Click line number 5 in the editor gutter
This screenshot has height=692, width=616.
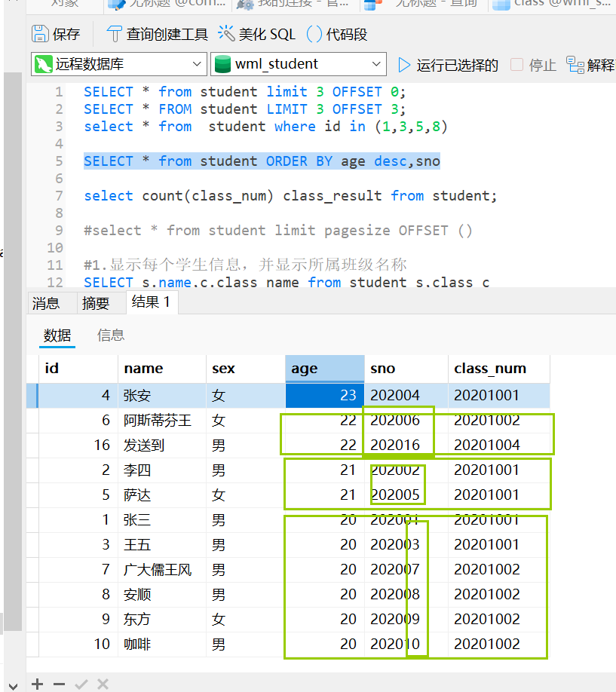(59, 161)
